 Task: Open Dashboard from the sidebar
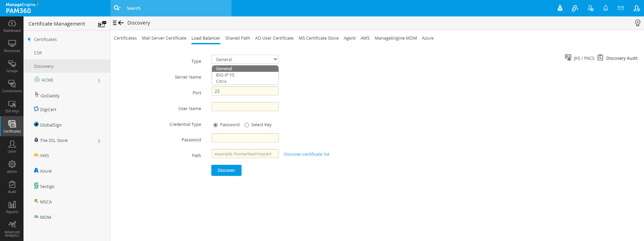tap(12, 26)
